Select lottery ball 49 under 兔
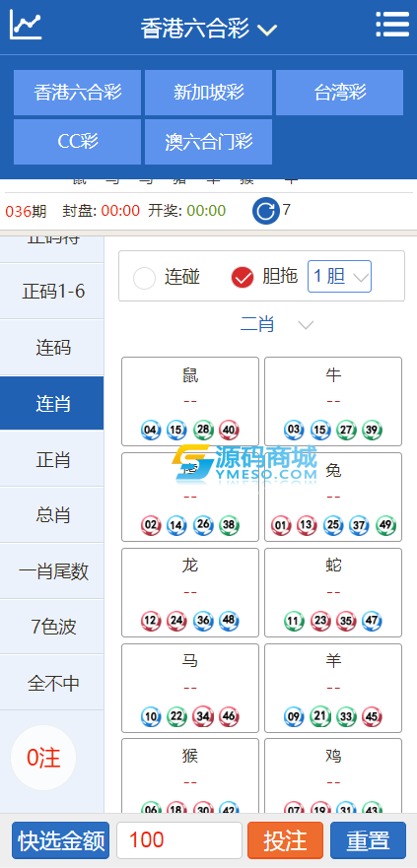417x868 pixels. tap(386, 525)
